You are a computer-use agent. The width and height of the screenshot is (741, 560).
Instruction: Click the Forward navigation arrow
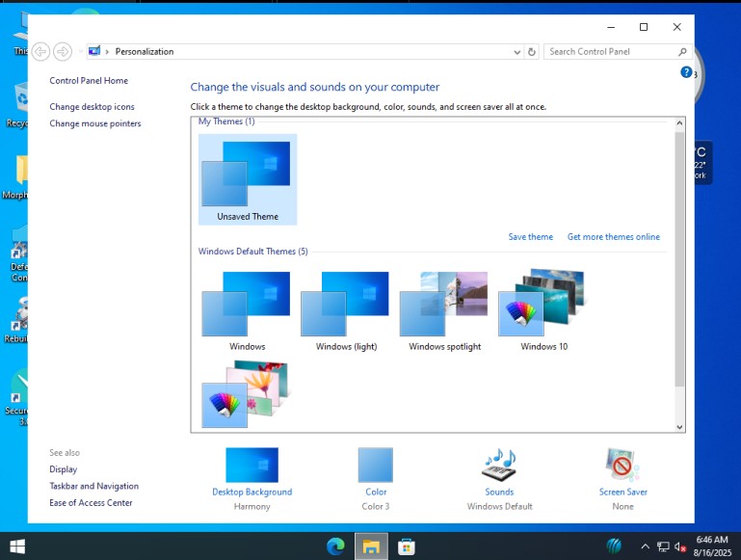(x=63, y=51)
